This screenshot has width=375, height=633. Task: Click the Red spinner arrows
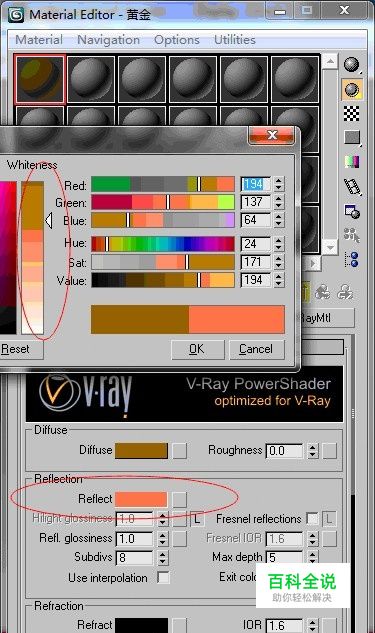click(279, 184)
